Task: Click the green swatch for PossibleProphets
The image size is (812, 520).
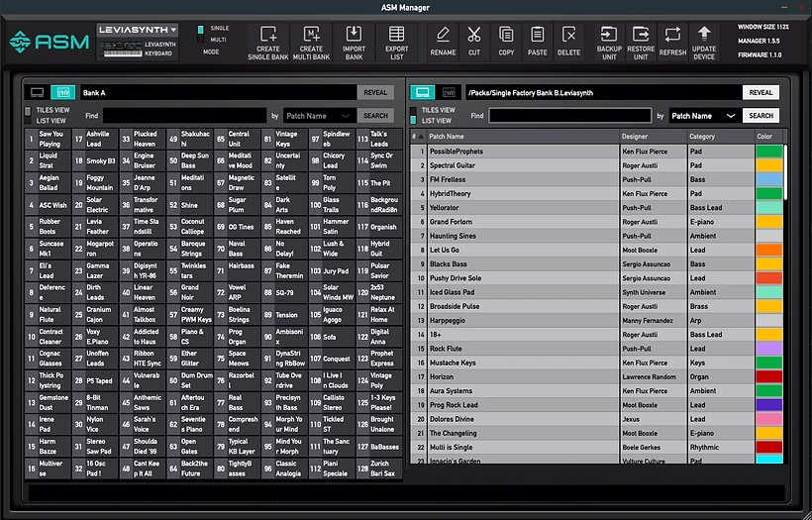Action: [769, 152]
